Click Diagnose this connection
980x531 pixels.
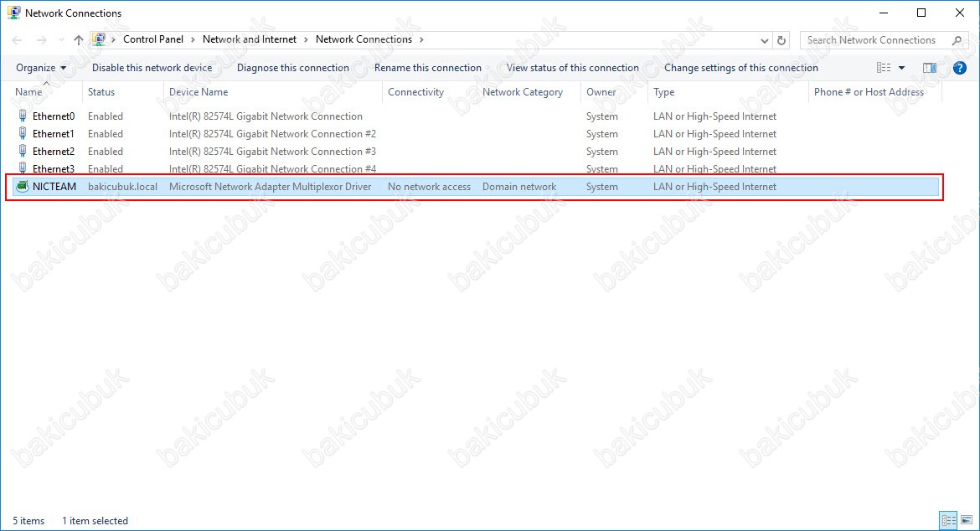(292, 68)
